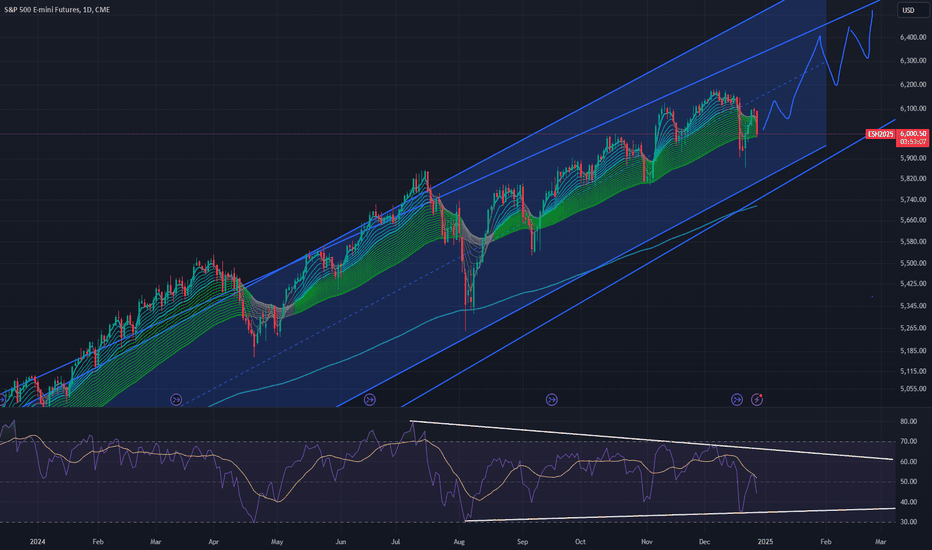Click the Jul label on time axis
Image resolution: width=932 pixels, height=550 pixels.
pyautogui.click(x=395, y=542)
